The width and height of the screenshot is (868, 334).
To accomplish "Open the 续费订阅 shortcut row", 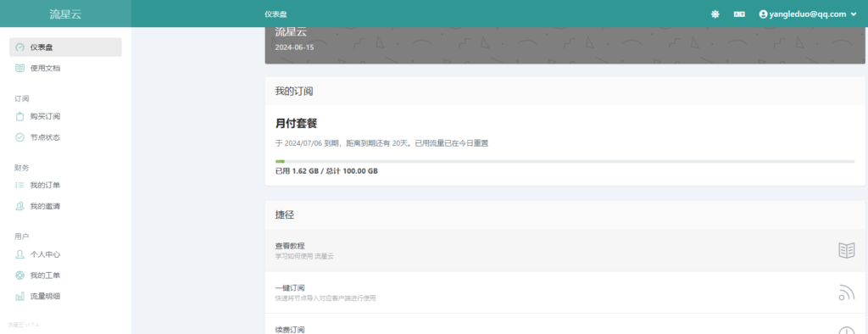I will [x=565, y=324].
